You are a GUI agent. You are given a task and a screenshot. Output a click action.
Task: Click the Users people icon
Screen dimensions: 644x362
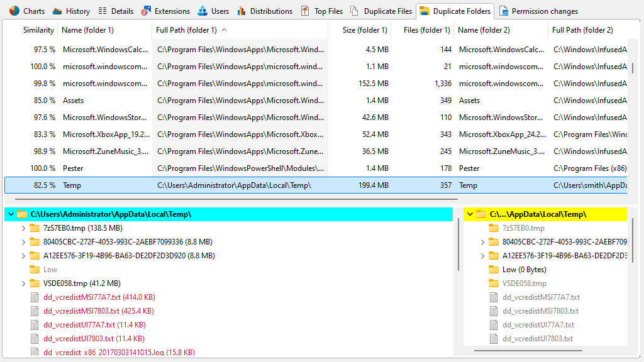coord(202,10)
